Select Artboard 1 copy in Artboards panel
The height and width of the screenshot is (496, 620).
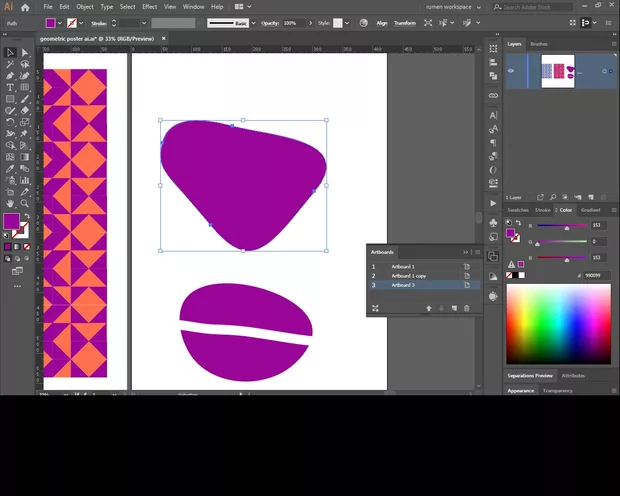pos(409,276)
